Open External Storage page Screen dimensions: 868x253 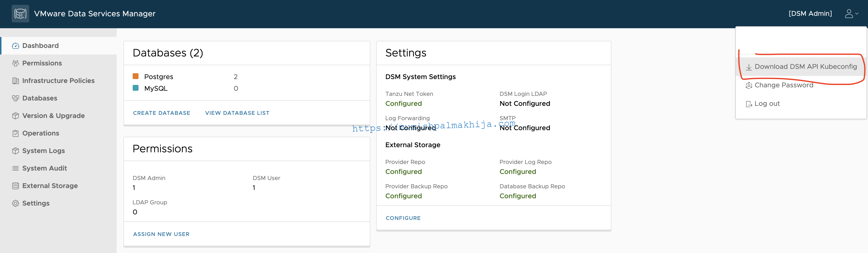coord(59,186)
